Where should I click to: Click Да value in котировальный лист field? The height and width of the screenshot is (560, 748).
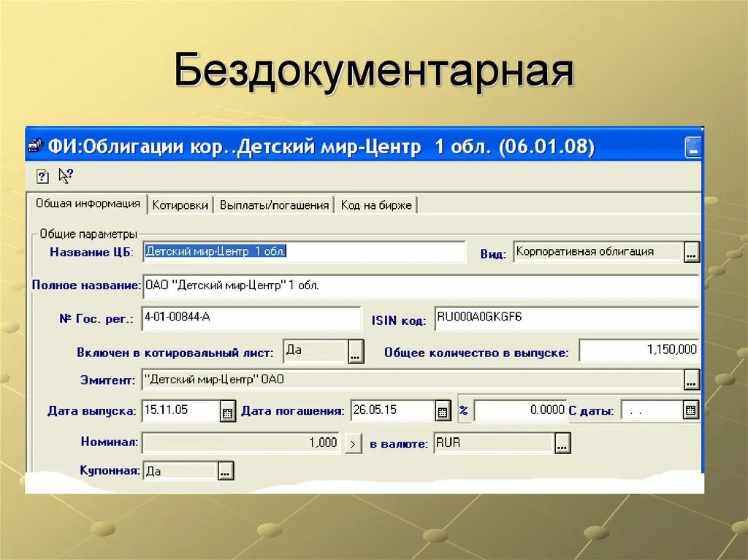[x=316, y=351]
